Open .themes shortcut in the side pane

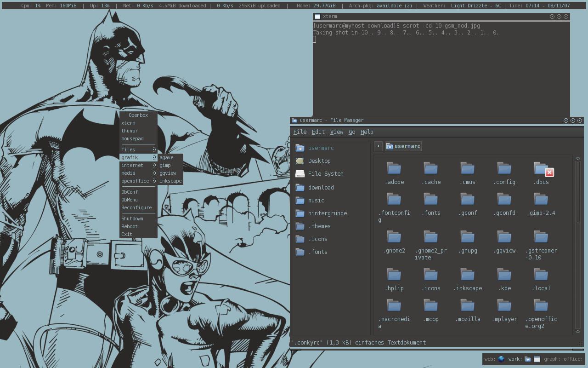tap(331, 226)
